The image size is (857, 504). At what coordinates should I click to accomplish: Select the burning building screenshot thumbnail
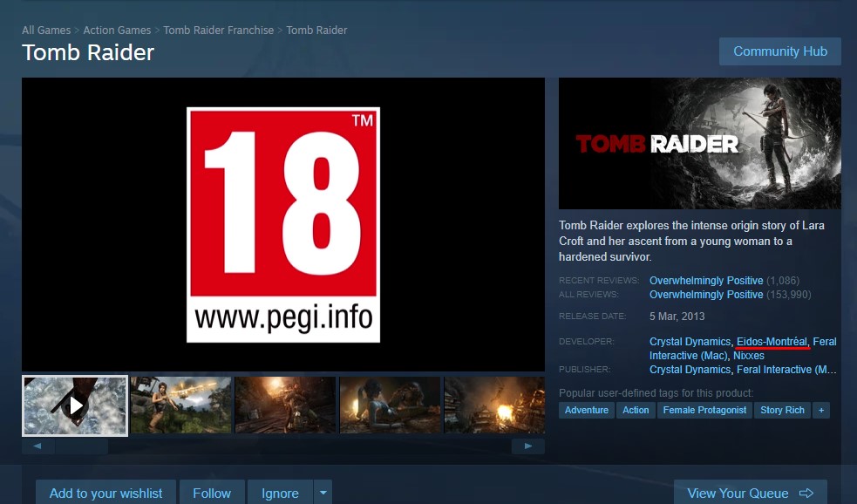494,405
